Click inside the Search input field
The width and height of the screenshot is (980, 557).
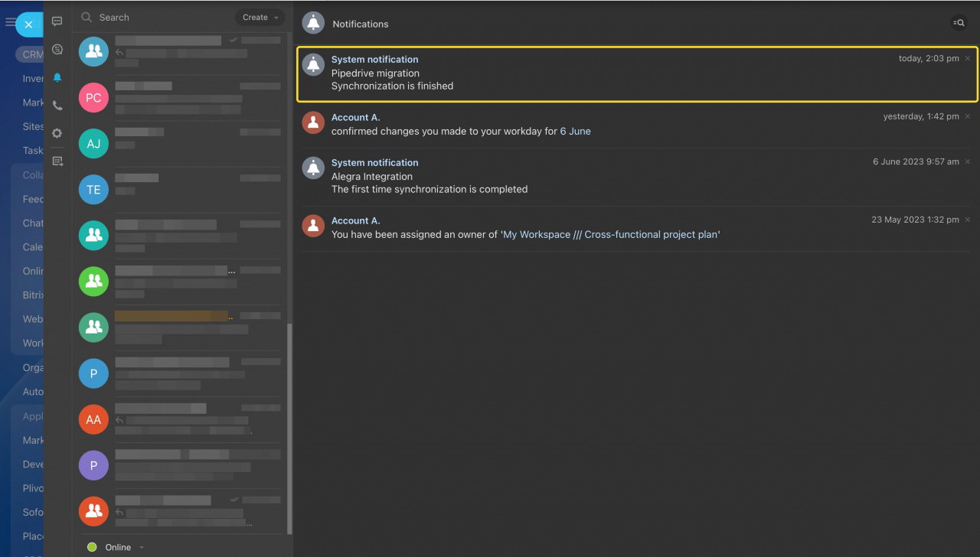coord(138,16)
